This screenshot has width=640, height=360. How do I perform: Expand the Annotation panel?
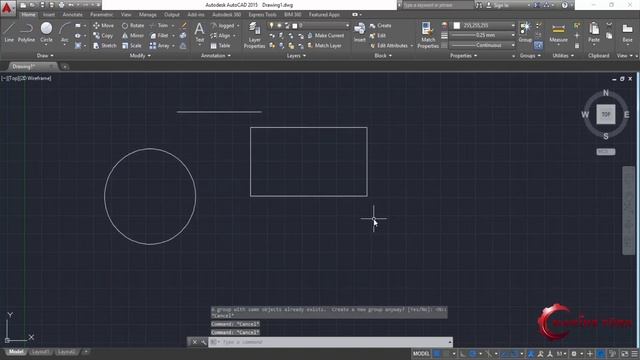(x=216, y=56)
